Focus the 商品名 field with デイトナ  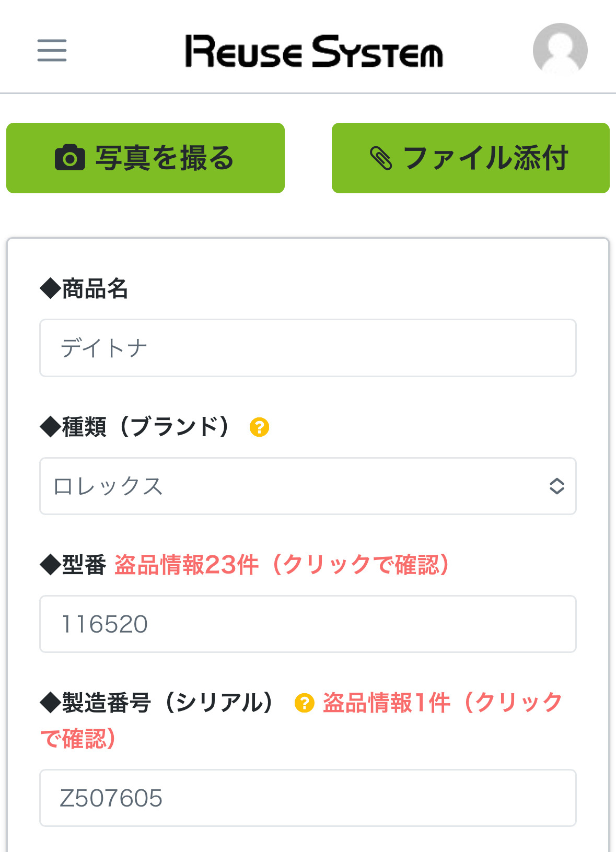[308, 348]
